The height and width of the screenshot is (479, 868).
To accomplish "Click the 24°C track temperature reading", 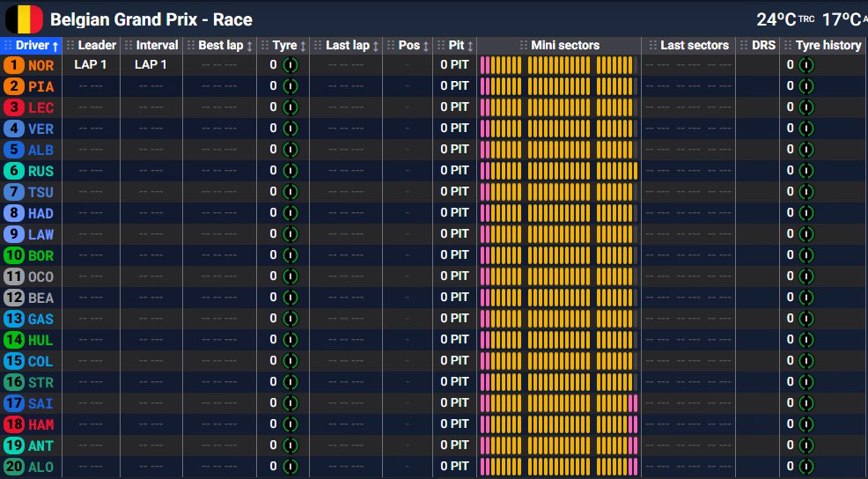I will (x=776, y=19).
